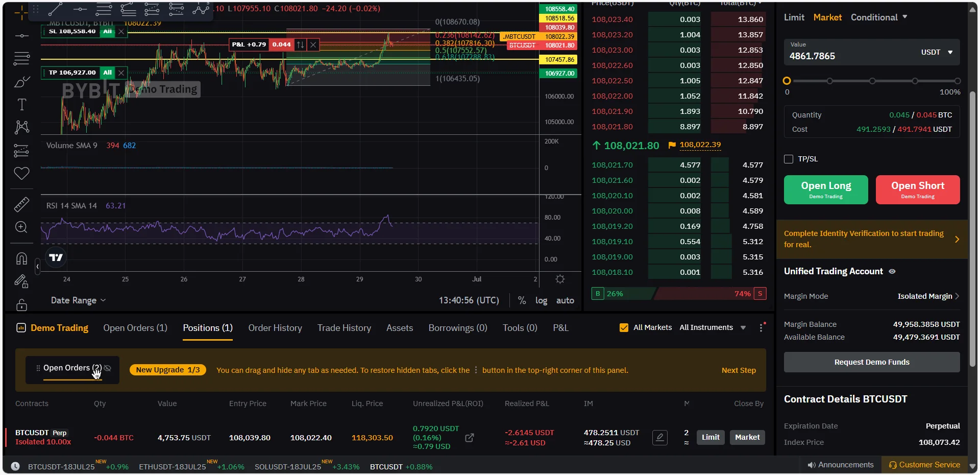Toggle stay in drawing mode pencil-lock

pyautogui.click(x=21, y=281)
